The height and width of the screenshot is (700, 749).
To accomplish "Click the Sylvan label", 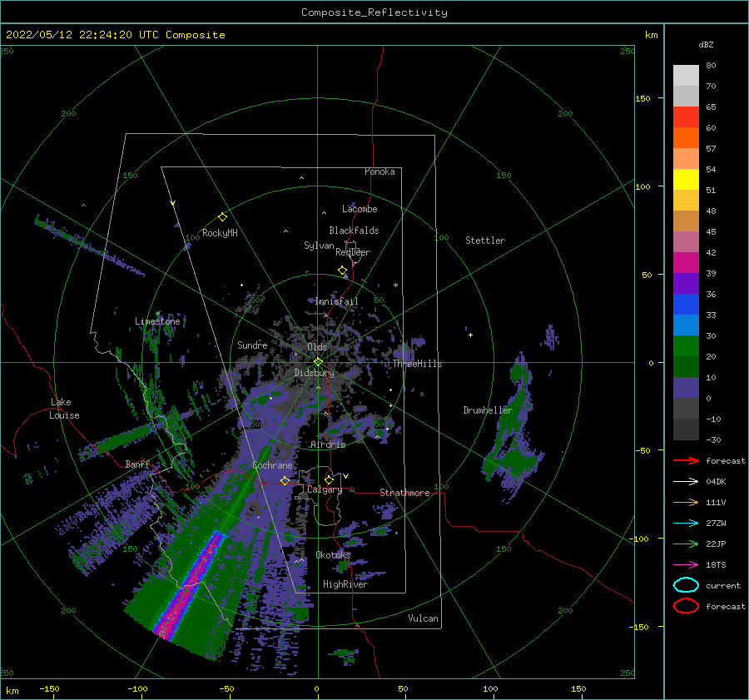I will (x=319, y=246).
